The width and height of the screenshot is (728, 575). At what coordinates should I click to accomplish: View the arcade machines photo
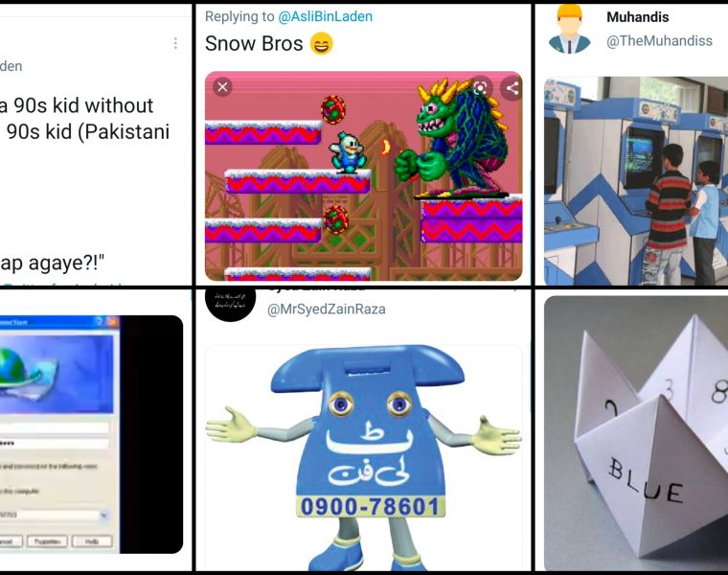636,181
